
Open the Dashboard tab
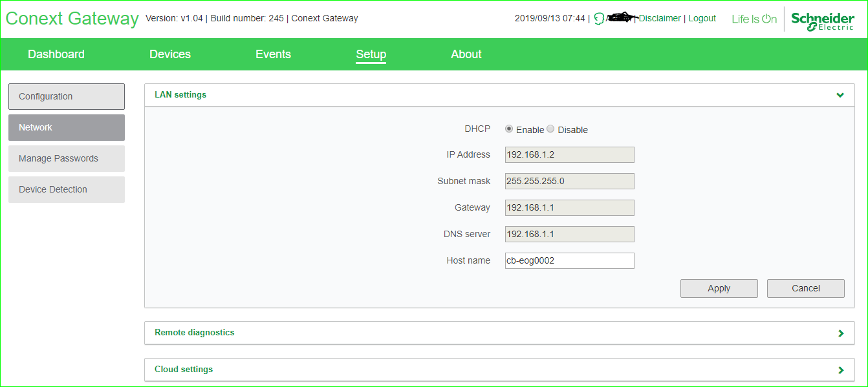tap(56, 54)
